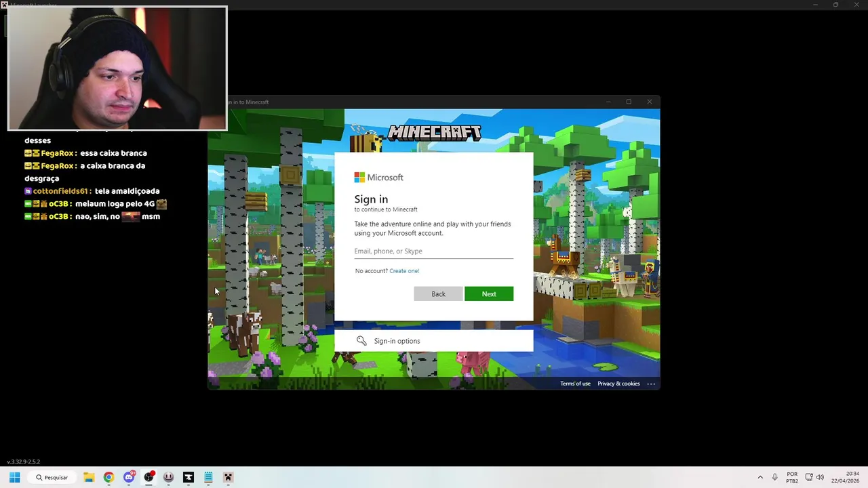The width and height of the screenshot is (868, 488).
Task: Click the chat message 'melaum loga pelo 4G'
Action: click(x=115, y=204)
